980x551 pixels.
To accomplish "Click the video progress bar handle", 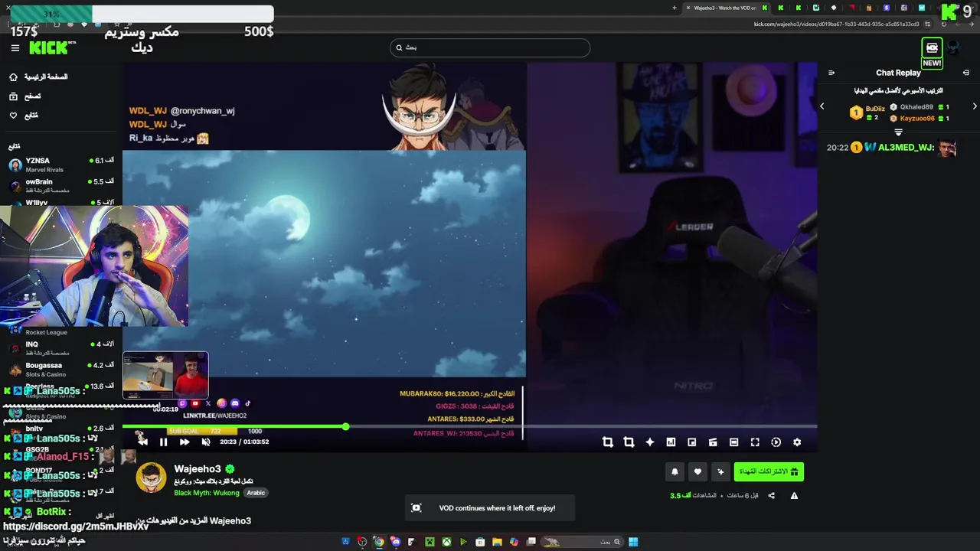I will tap(346, 426).
